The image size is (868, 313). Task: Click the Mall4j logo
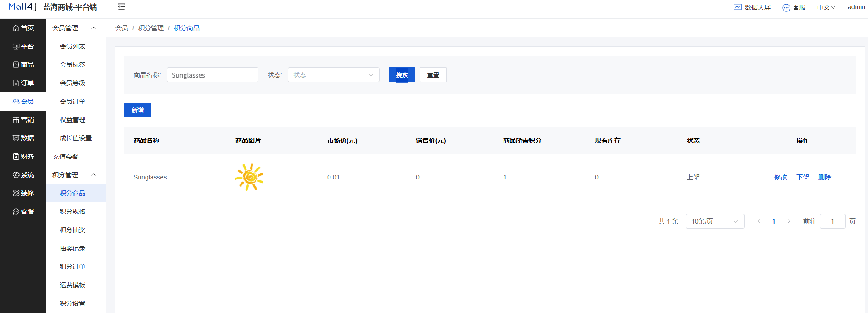22,7
